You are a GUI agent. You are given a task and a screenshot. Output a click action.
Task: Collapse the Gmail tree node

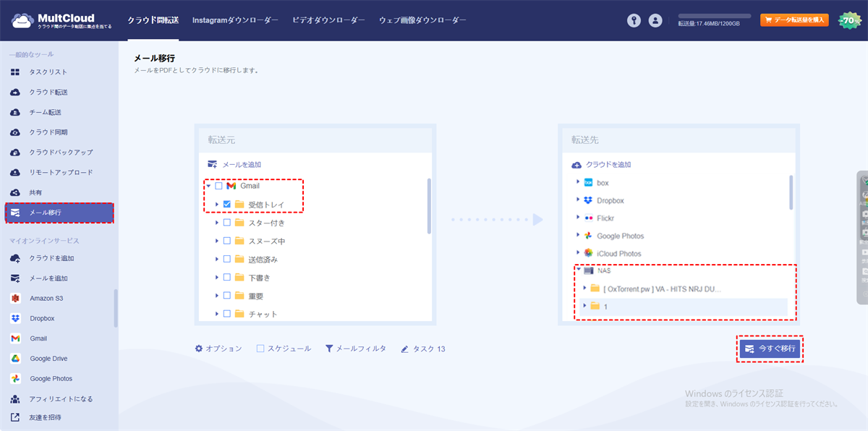208,186
